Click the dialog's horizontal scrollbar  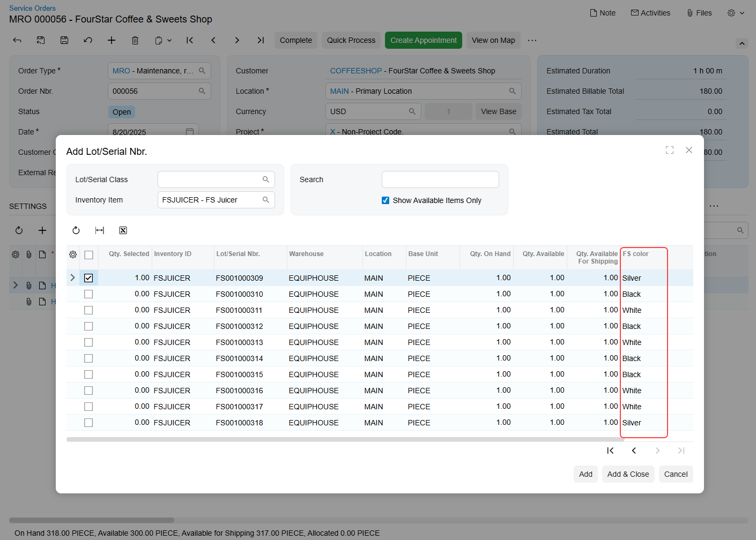(343, 439)
